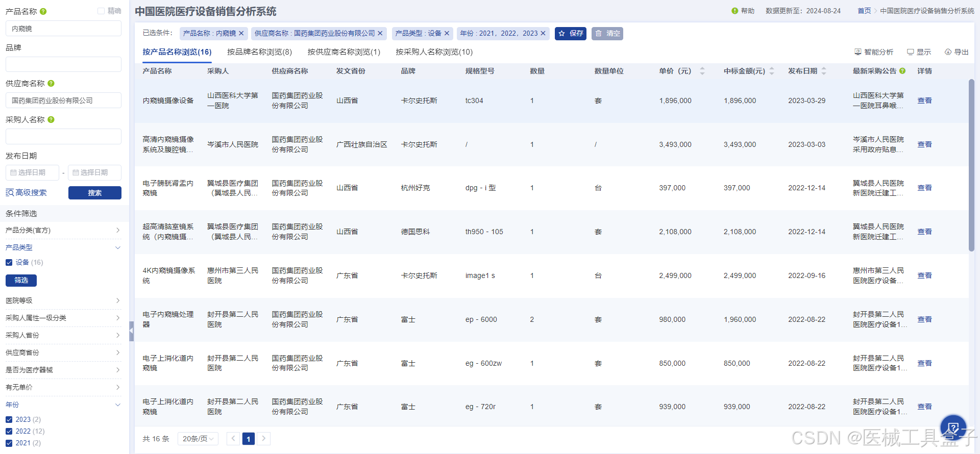Click the 搜索 search button
Screen dimensions: 980x454
95,193
